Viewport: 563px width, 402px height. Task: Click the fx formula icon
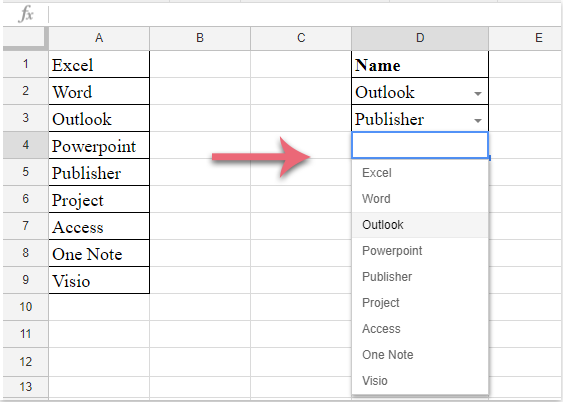(26, 14)
